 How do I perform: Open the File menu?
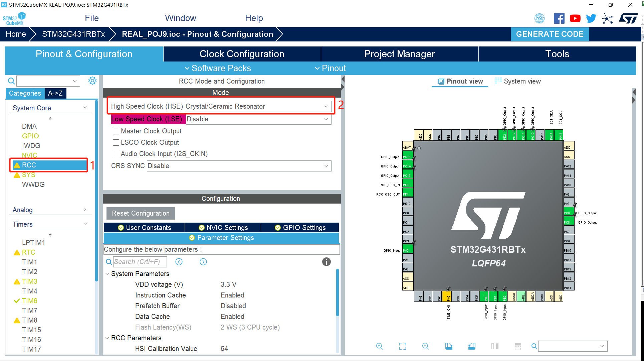click(x=91, y=18)
